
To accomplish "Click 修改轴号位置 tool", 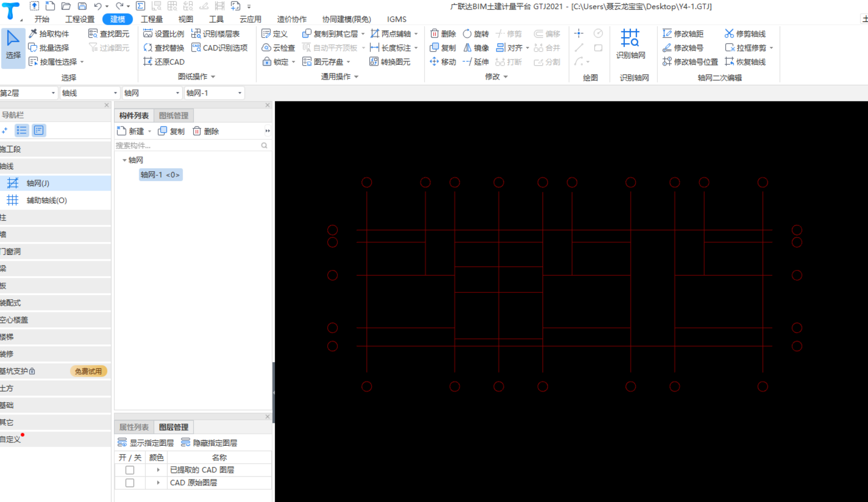I will [690, 62].
